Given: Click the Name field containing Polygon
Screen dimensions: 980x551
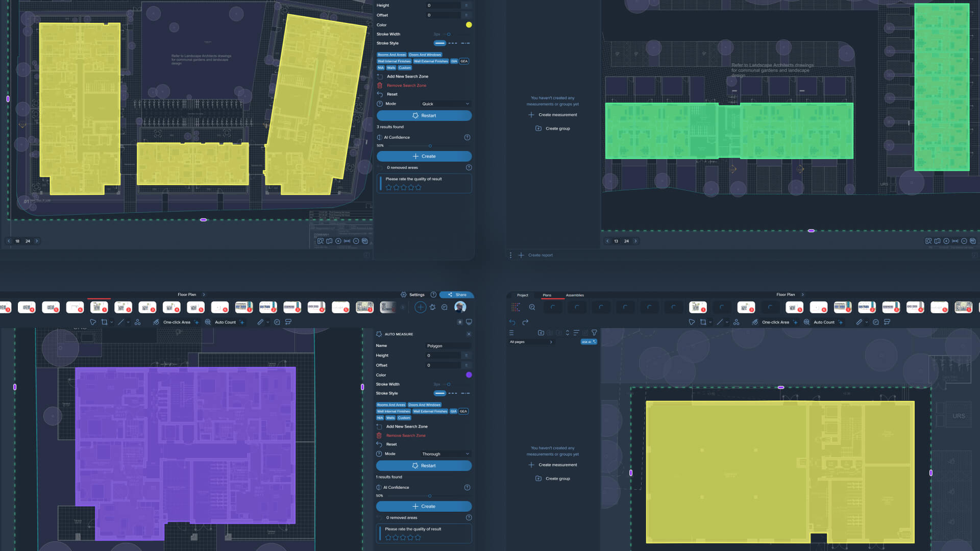Looking at the screenshot, I should pyautogui.click(x=447, y=346).
